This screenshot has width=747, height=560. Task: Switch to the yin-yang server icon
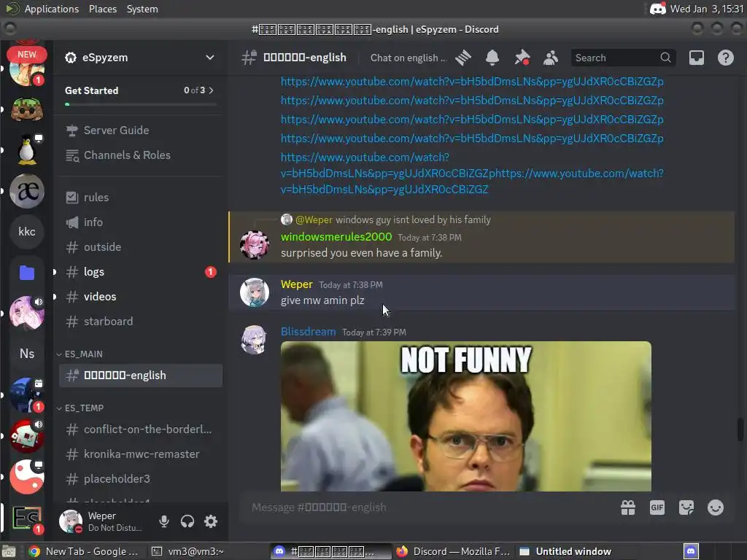click(27, 476)
